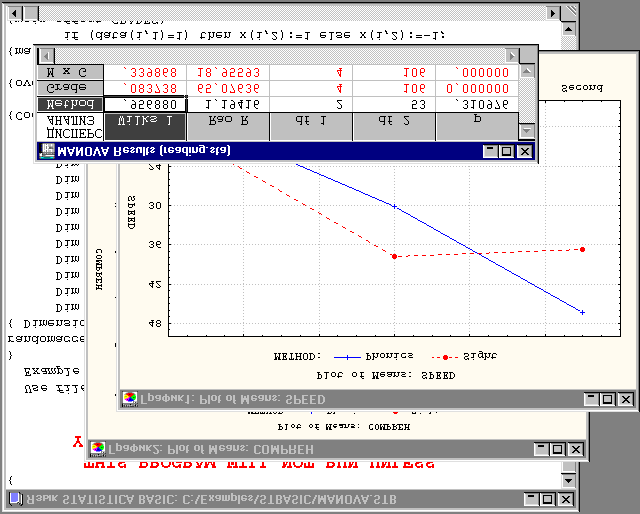This screenshot has height=514, width=640.
Task: Activate the Plot of Means: SPEED title bar
Action: pos(376,399)
